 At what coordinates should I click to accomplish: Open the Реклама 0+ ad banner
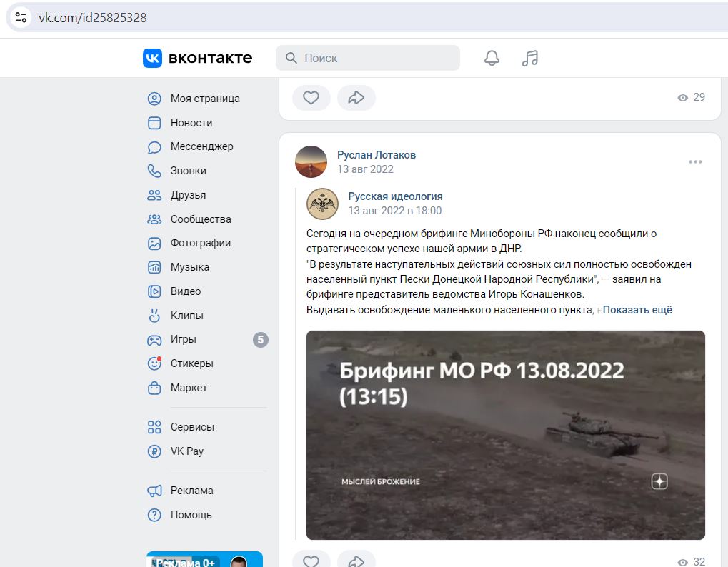click(x=205, y=559)
